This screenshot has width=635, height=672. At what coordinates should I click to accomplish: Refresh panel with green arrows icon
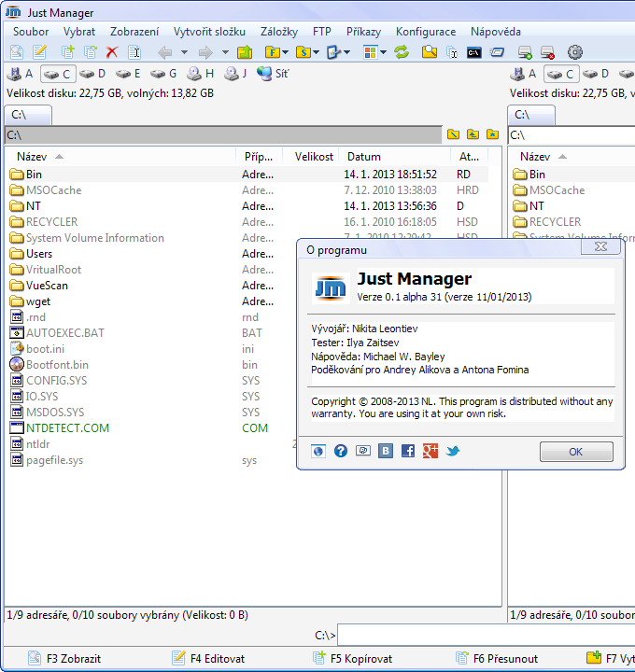coord(402,52)
